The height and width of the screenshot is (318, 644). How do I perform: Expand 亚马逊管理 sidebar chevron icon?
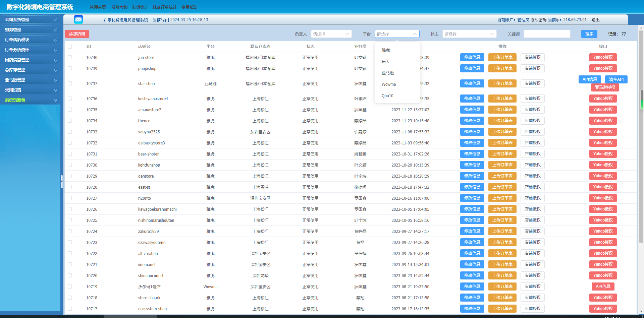[55, 80]
